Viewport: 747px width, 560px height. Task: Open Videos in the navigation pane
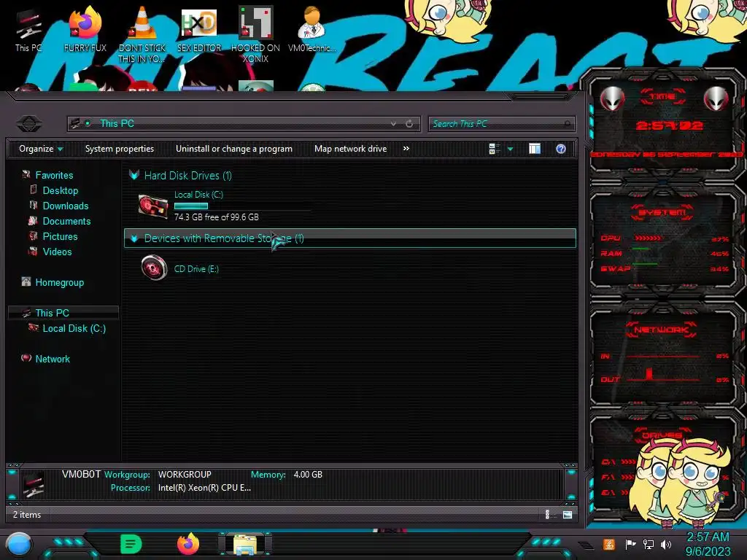57,252
